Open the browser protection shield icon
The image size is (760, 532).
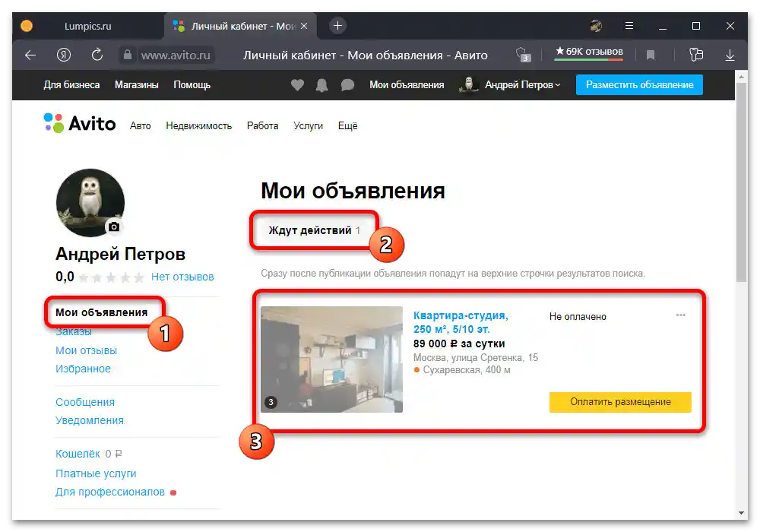tap(523, 54)
